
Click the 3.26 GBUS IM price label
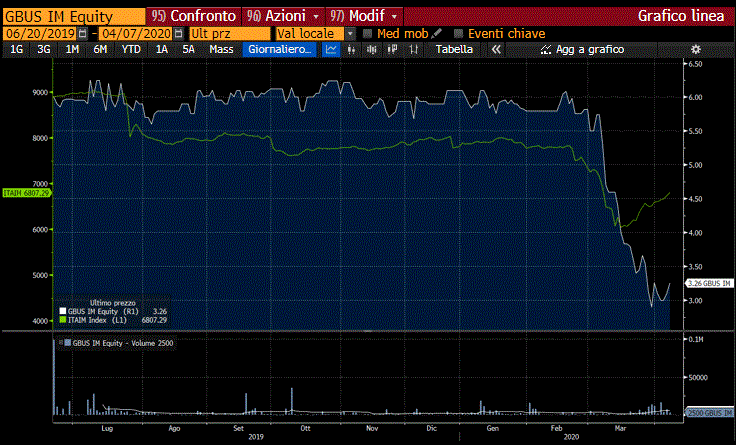tap(710, 283)
